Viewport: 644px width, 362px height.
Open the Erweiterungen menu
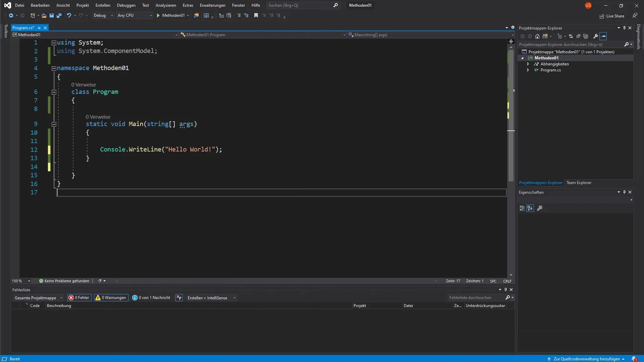pos(213,5)
